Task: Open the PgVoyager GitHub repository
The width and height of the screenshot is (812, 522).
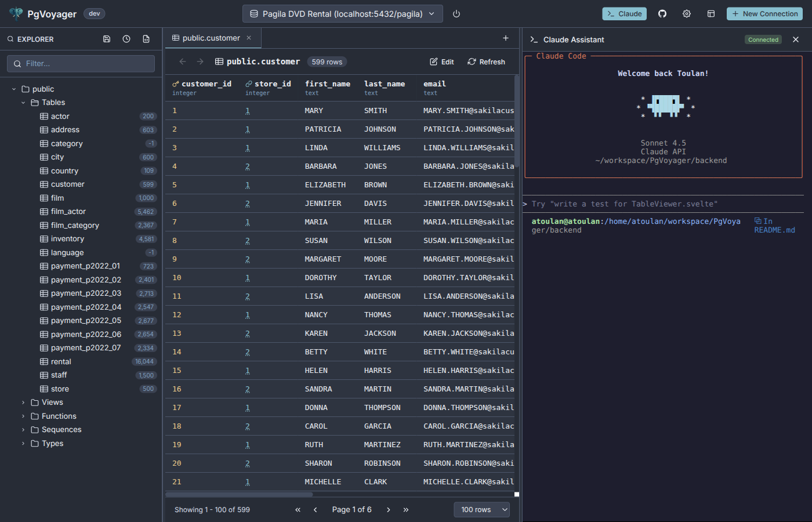Action: point(662,13)
